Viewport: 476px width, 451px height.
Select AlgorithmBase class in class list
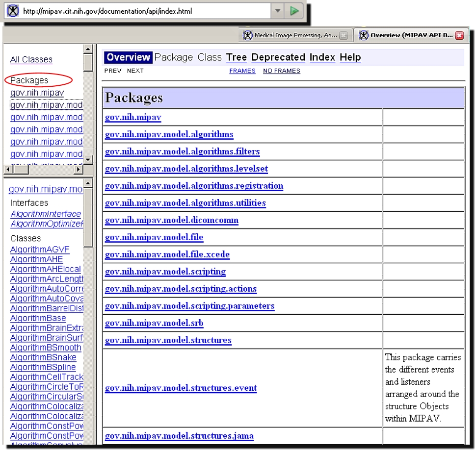pos(38,318)
